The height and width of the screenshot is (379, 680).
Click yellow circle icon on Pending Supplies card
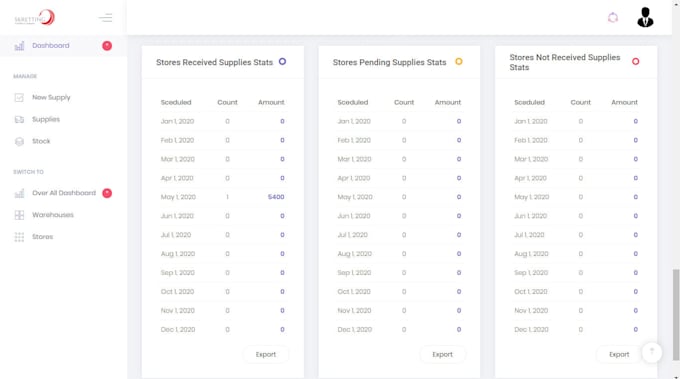(x=459, y=62)
